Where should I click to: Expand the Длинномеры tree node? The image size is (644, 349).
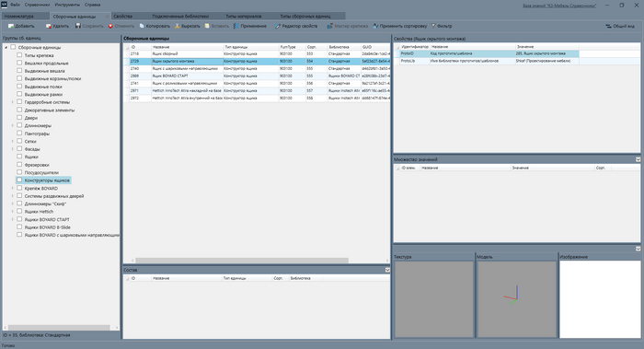[12, 125]
